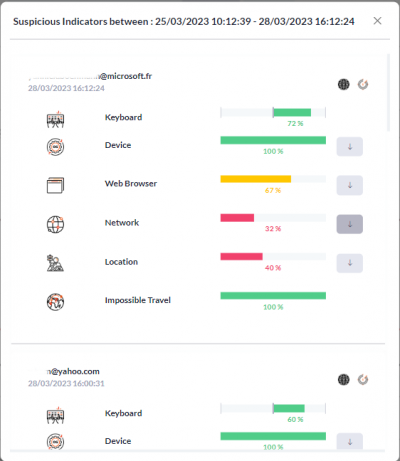Click the Keyboard icon for the microsoft.fr user
Viewport: 400px width, 461px height.
pyautogui.click(x=55, y=119)
